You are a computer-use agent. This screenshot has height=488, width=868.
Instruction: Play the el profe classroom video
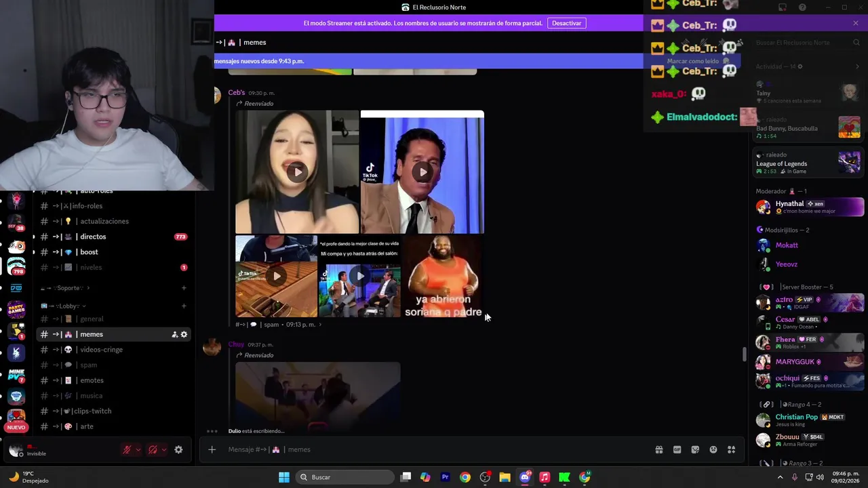tap(359, 276)
